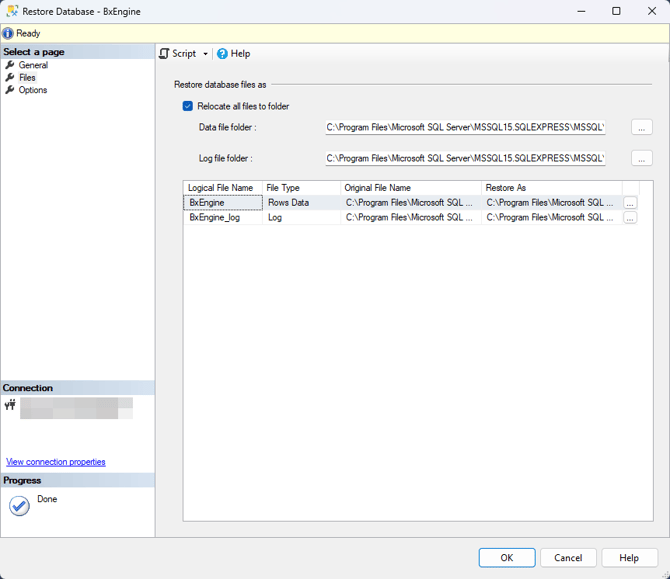Browse Restore As path for BxEngine_log row
Viewport: 670px width, 579px height.
630,218
